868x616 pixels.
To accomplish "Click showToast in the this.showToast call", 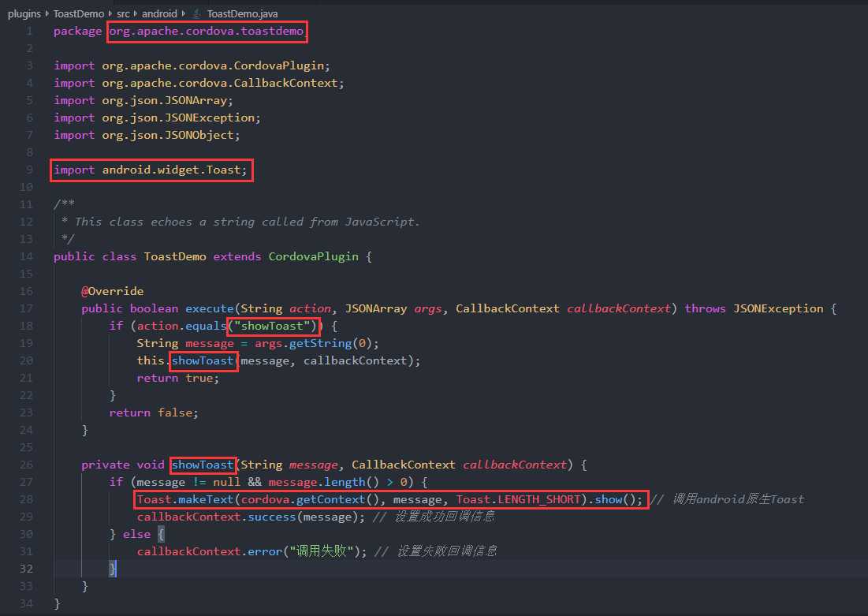I will point(203,360).
